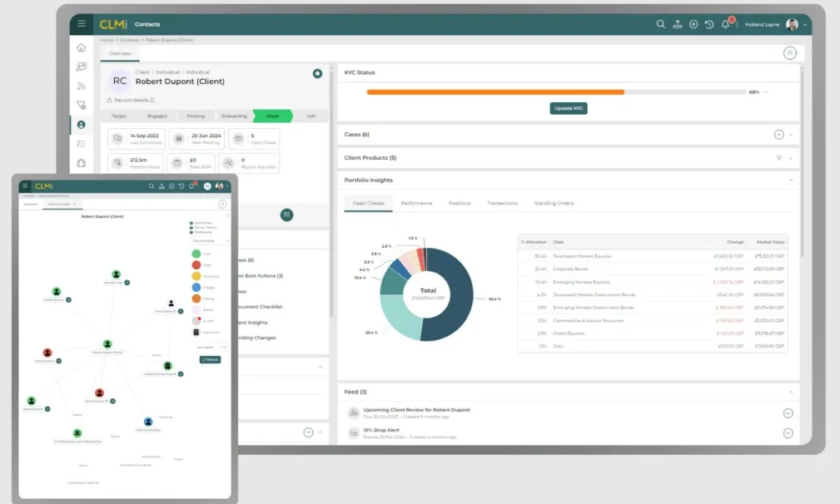840x504 pixels.
Task: Open the feed (RSS) sidebar icon
Action: point(82,86)
